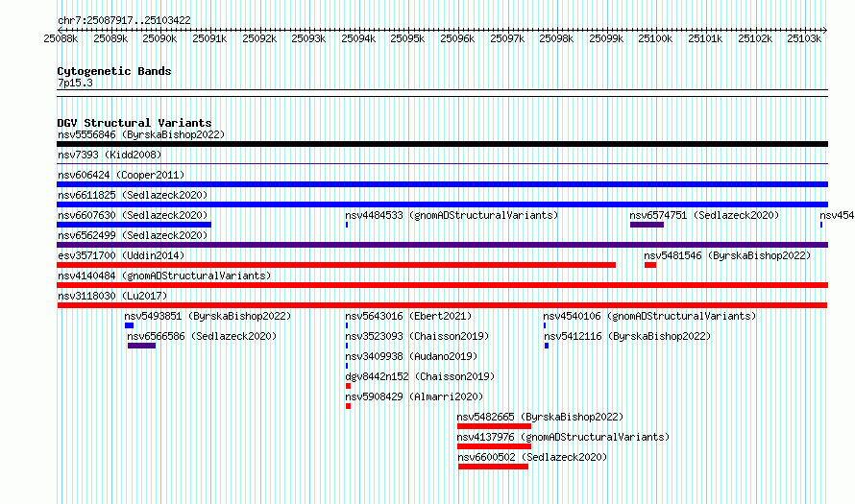Screen dimensions: 855x504
Task: Click the red esv3571700 variant bar
Action: [336, 265]
